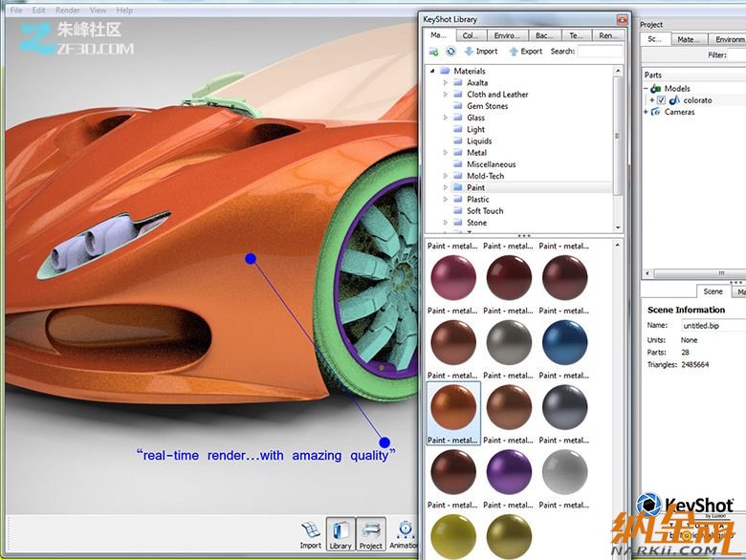Select the Light folder
Screen dimensions: 746x560
[475, 129]
